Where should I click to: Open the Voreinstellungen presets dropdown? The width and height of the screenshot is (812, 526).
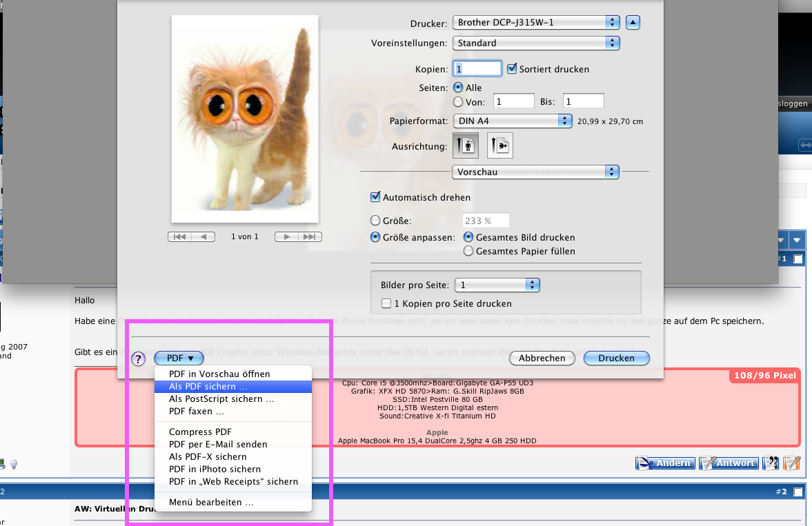536,43
